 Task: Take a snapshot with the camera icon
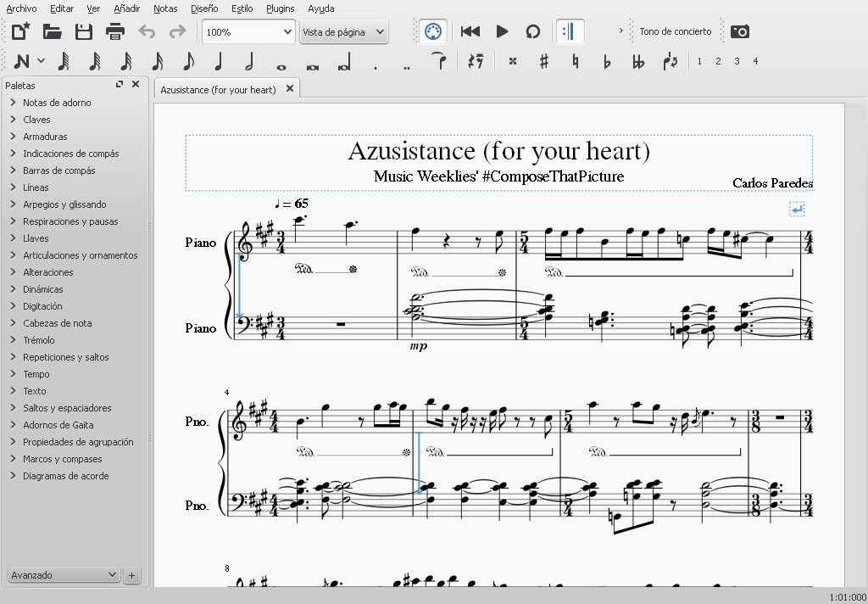coord(740,32)
